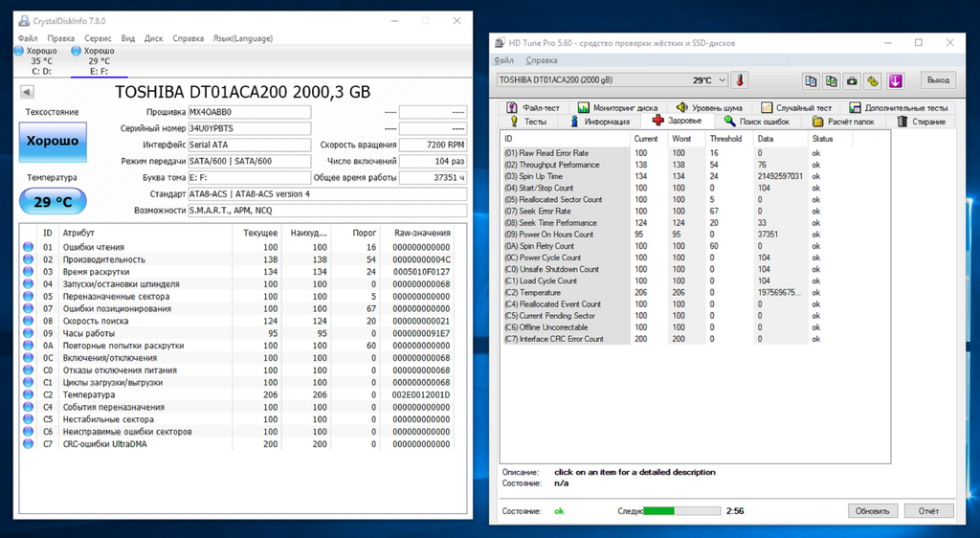Viewport: 980px width, 538px height.
Task: Click the Обновить button
Action: pyautogui.click(x=873, y=510)
